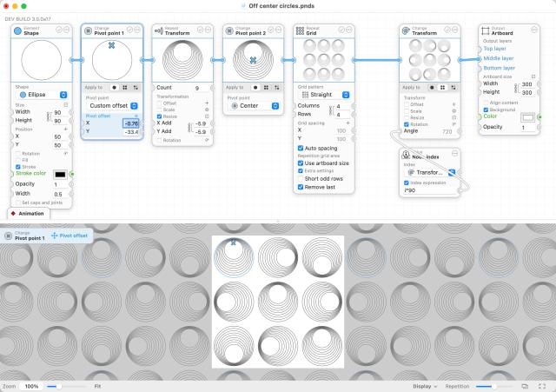The image size is (556, 392).
Task: Uncheck Use artboard size
Action: pyautogui.click(x=301, y=163)
